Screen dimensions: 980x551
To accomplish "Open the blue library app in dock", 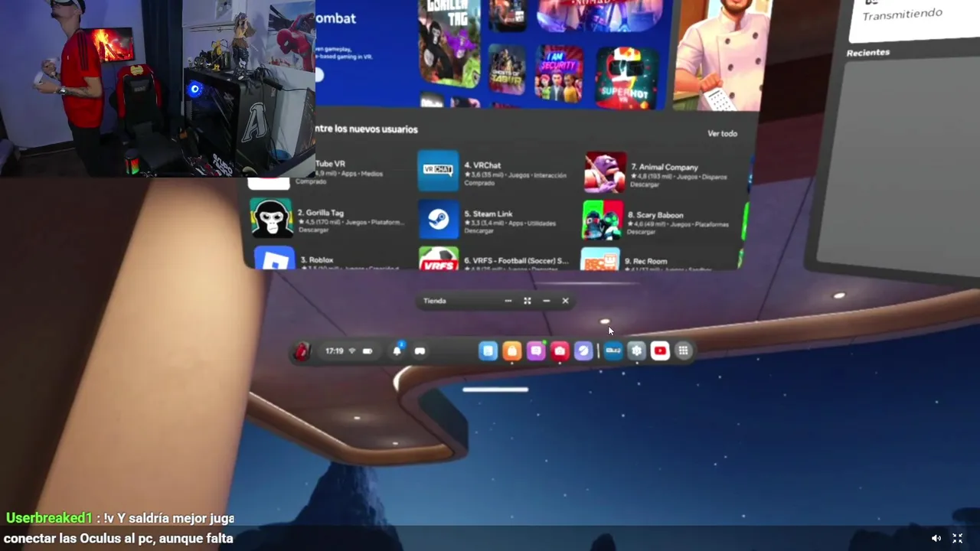I will pyautogui.click(x=488, y=350).
